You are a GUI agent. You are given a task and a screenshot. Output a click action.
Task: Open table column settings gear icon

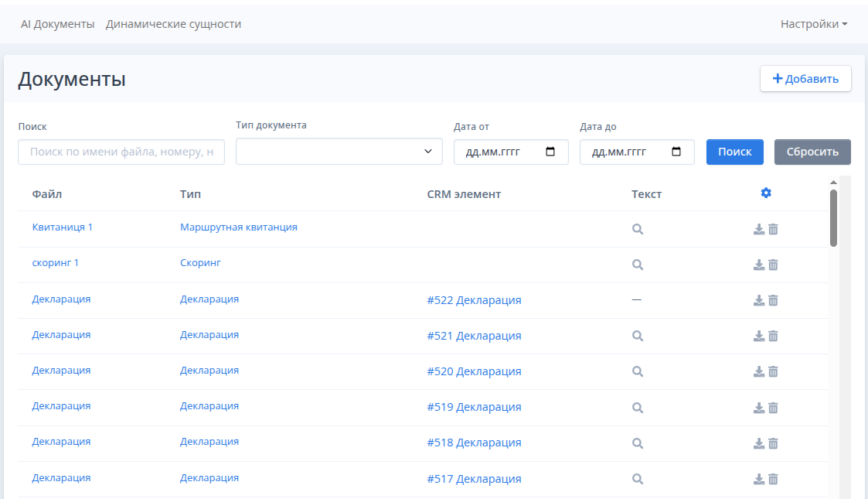coord(766,193)
